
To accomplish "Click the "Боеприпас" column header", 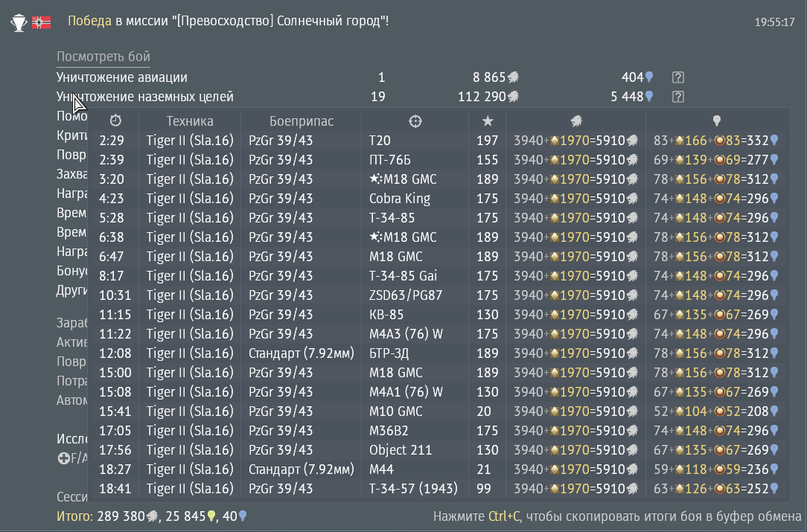I will (302, 121).
